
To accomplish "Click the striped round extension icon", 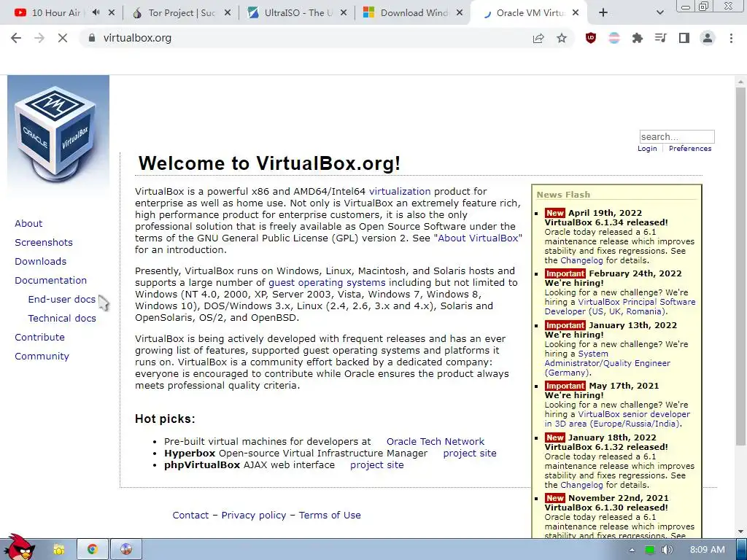I will (614, 38).
